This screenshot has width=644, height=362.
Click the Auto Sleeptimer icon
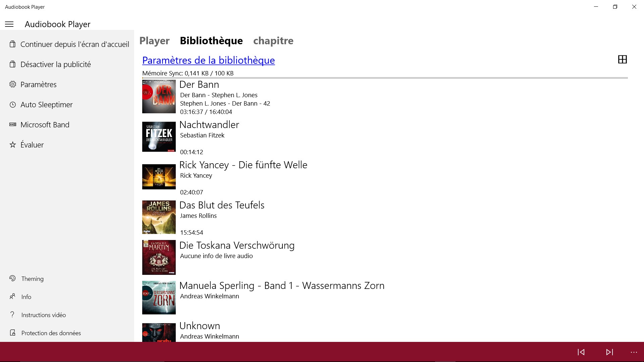click(x=13, y=104)
